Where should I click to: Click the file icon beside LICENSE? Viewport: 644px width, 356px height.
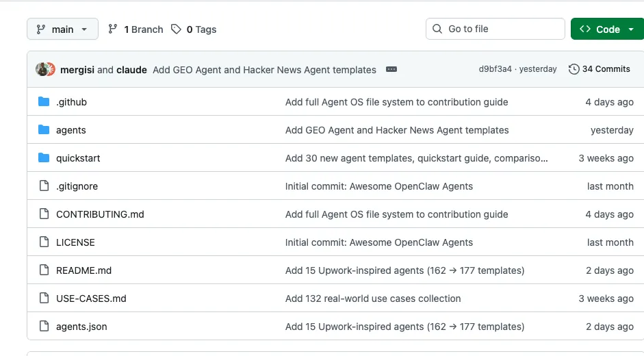[x=44, y=242]
